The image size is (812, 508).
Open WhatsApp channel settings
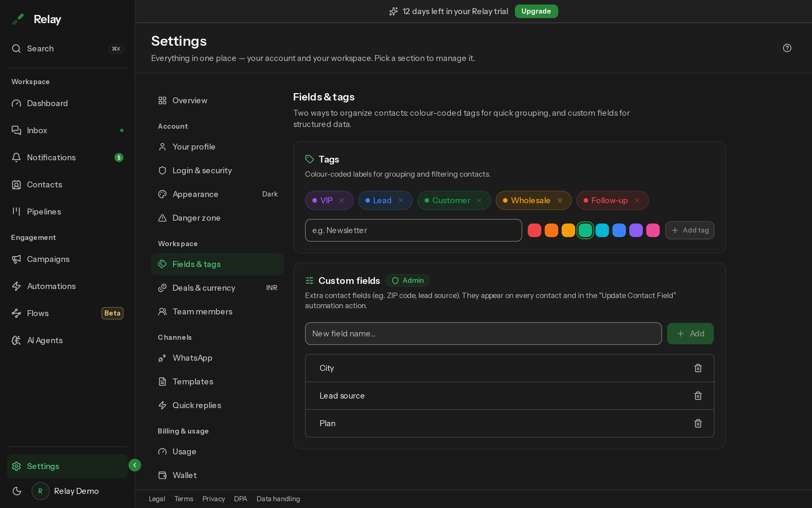[x=217, y=358]
